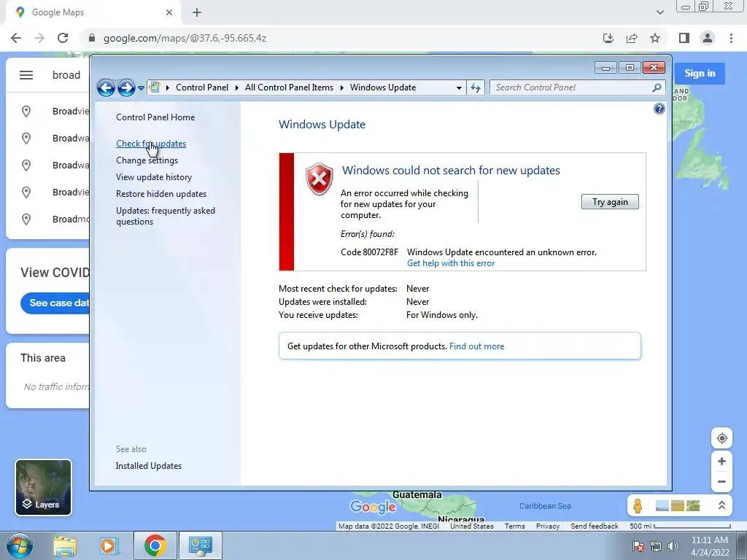
Task: Click the share page icon in Chrome
Action: pos(632,38)
